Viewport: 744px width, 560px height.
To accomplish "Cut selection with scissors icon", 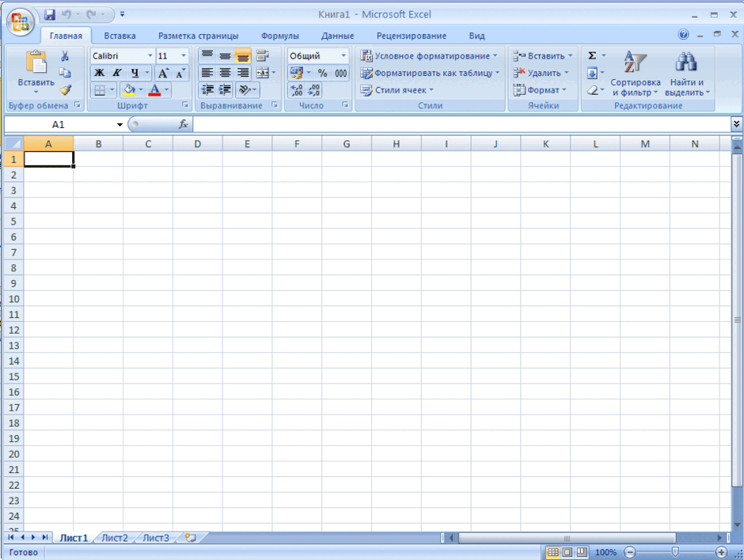I will tap(65, 56).
